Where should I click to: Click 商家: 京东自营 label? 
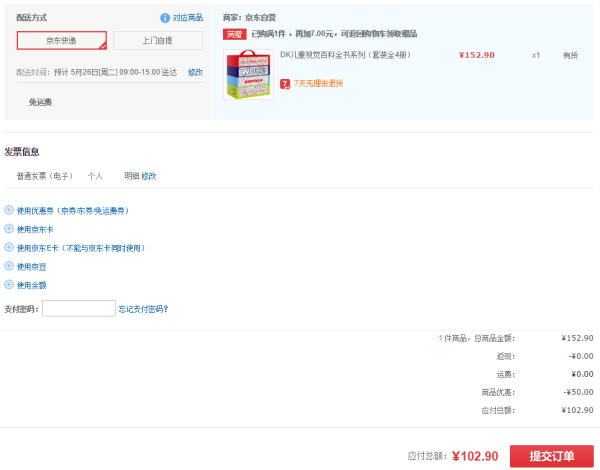pos(249,18)
